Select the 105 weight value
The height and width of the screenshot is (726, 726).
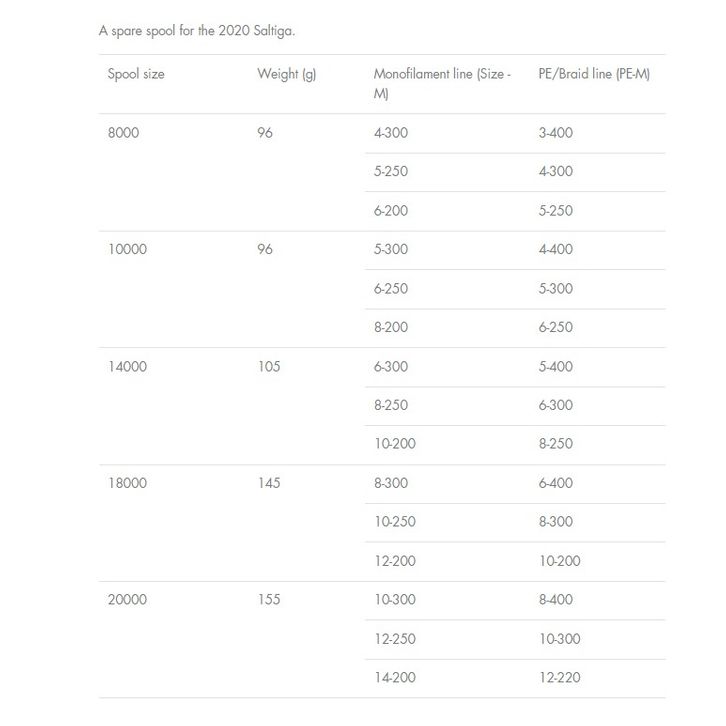pyautogui.click(x=269, y=367)
